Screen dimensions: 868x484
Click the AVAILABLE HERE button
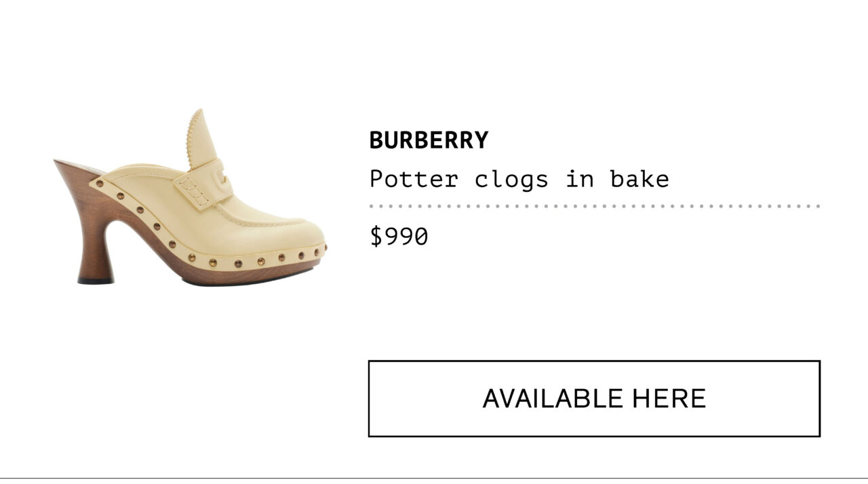click(594, 399)
